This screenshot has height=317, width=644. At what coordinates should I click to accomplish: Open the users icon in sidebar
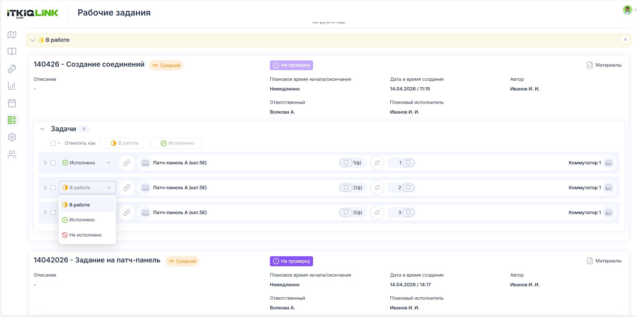tap(12, 154)
